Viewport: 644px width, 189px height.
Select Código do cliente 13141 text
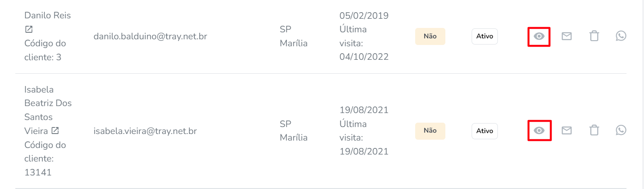coord(45,158)
